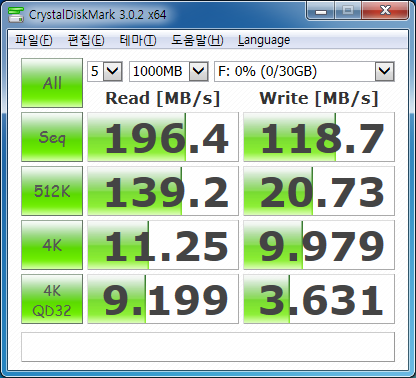Start the 512K benchmark test
Screen dimensions: 416x378
click(52, 191)
